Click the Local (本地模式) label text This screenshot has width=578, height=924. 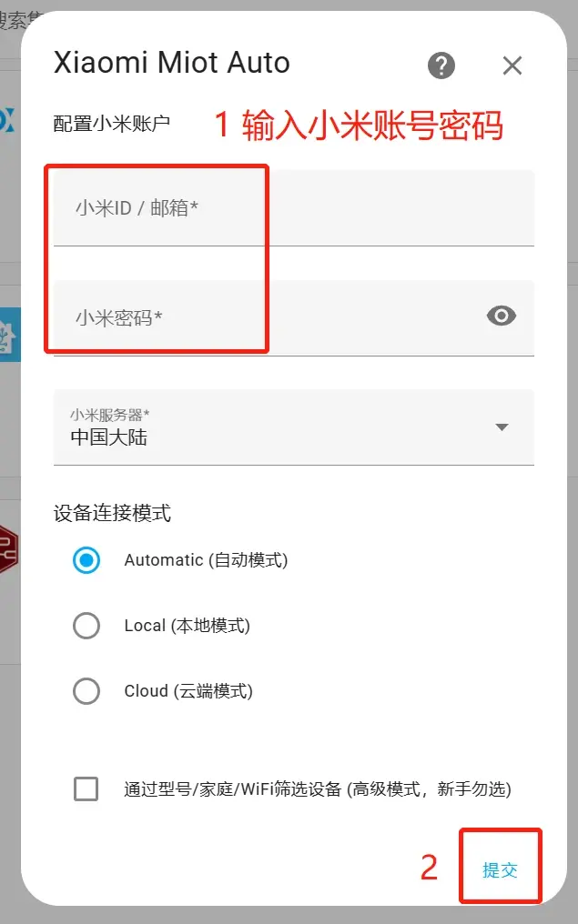click(x=187, y=626)
